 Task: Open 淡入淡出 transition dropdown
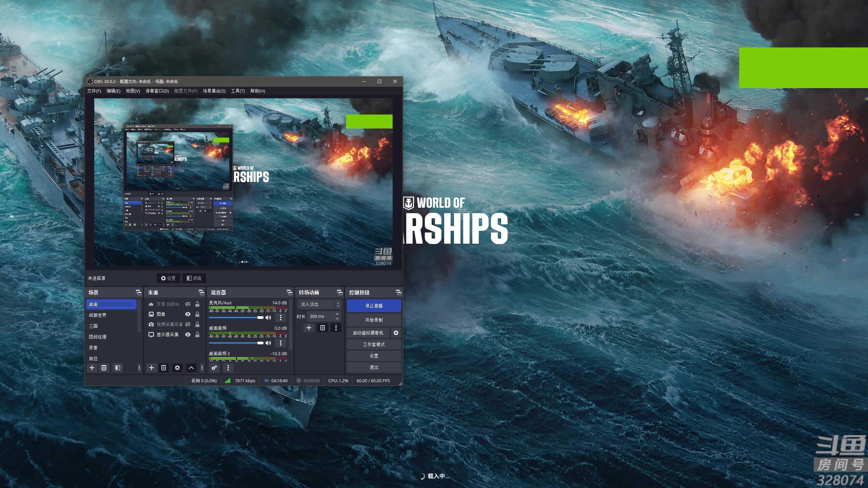coord(318,304)
